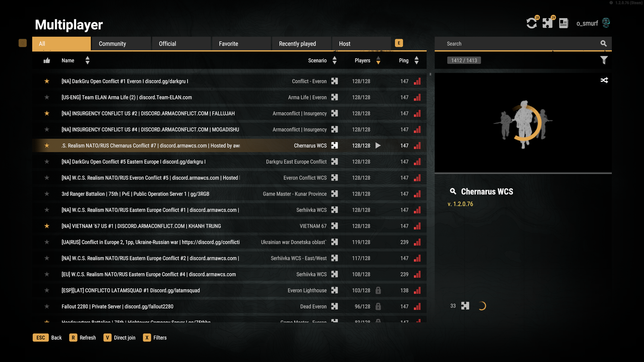The height and width of the screenshot is (362, 644).
Task: Click mods puzzle icon on Fallout 2280 row
Action: 334,306
